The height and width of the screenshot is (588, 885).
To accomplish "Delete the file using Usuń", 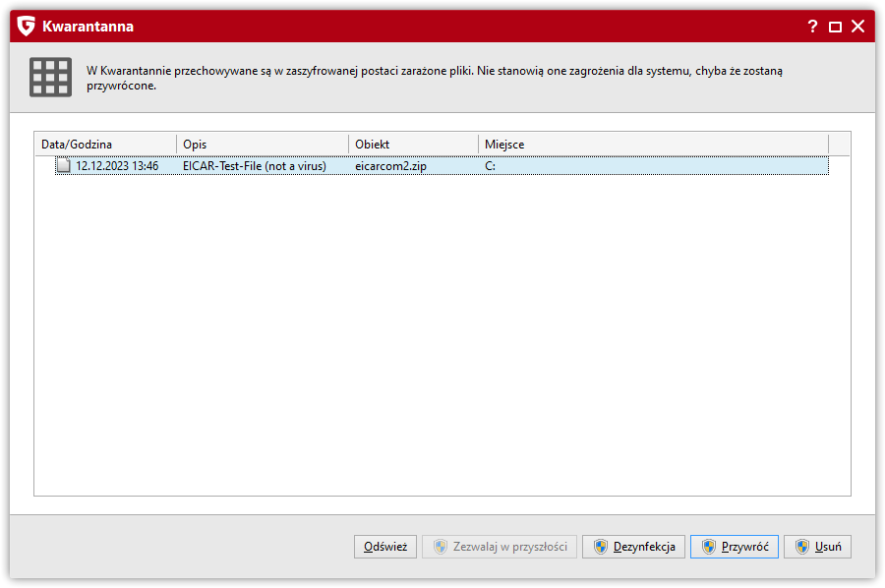I will tap(817, 547).
